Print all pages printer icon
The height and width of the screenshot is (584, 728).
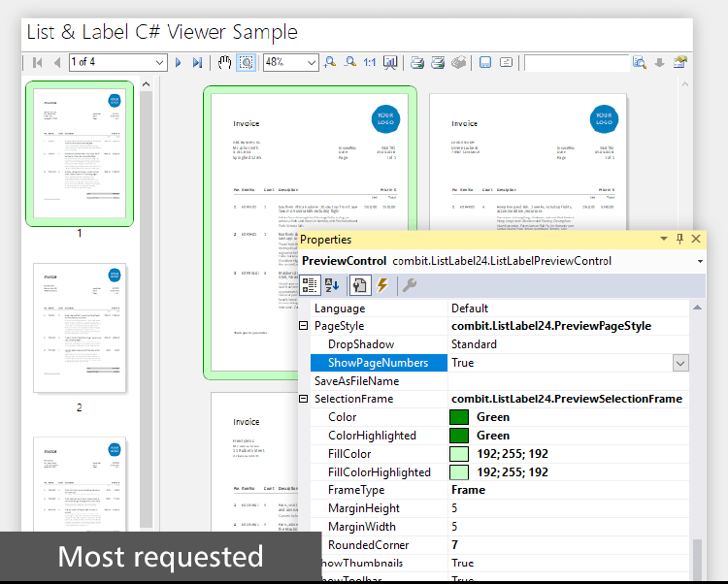coord(438,62)
